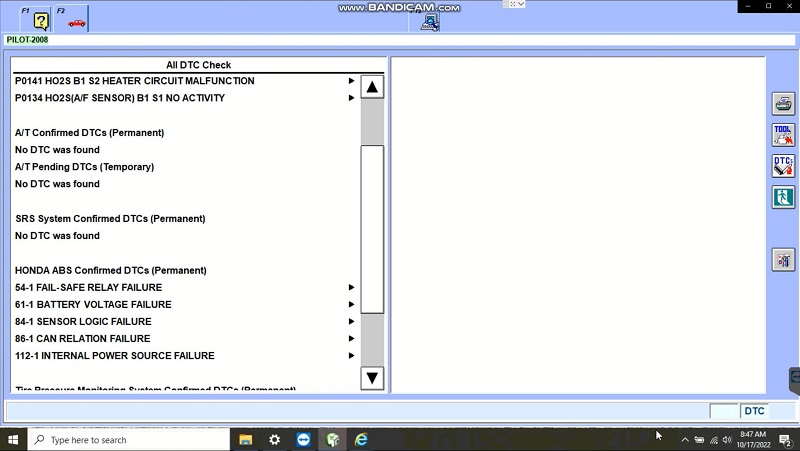Select 54-1 FAIL-SAFE RELAY FAILURE entry
The height and width of the screenshot is (451, 800).
[185, 287]
